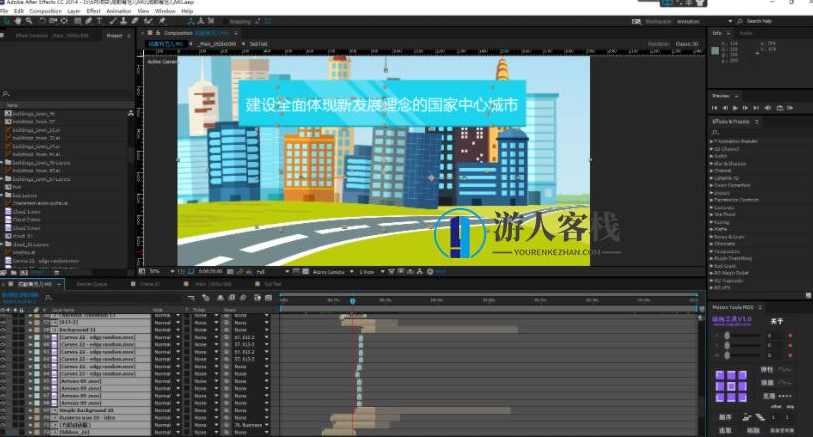Open Graph Editor from timeline header
This screenshot has width=813, height=437.
[269, 298]
